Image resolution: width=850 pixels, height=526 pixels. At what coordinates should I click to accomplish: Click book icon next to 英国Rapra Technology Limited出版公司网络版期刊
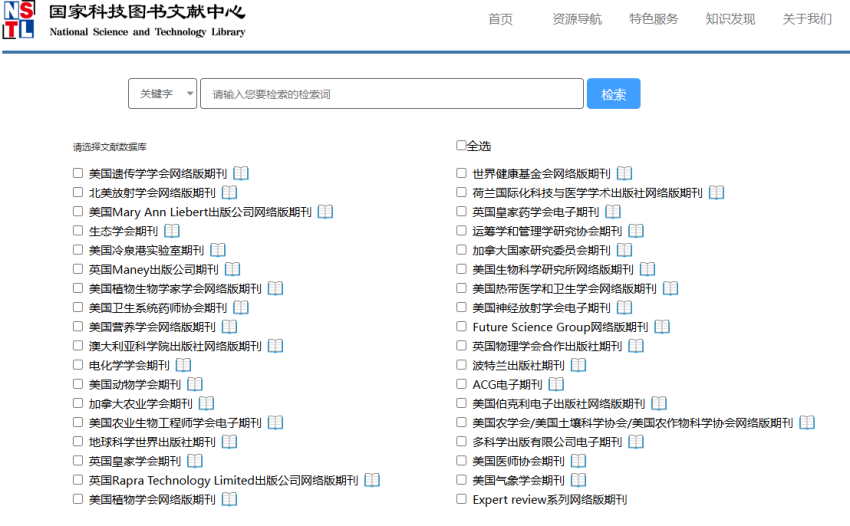(x=372, y=480)
